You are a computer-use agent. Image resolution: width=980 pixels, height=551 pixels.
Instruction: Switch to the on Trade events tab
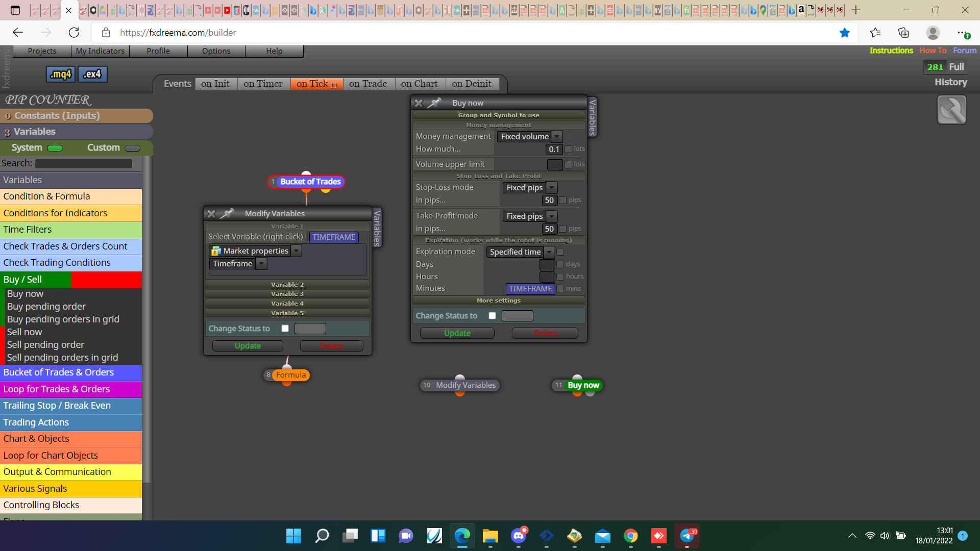[368, 84]
